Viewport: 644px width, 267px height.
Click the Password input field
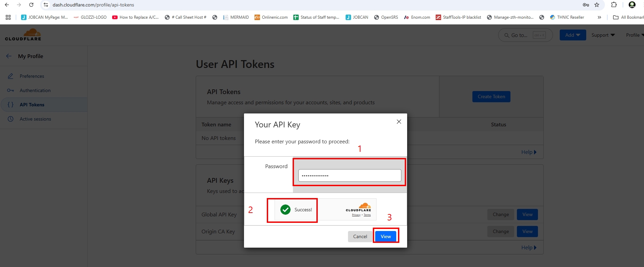click(x=350, y=176)
